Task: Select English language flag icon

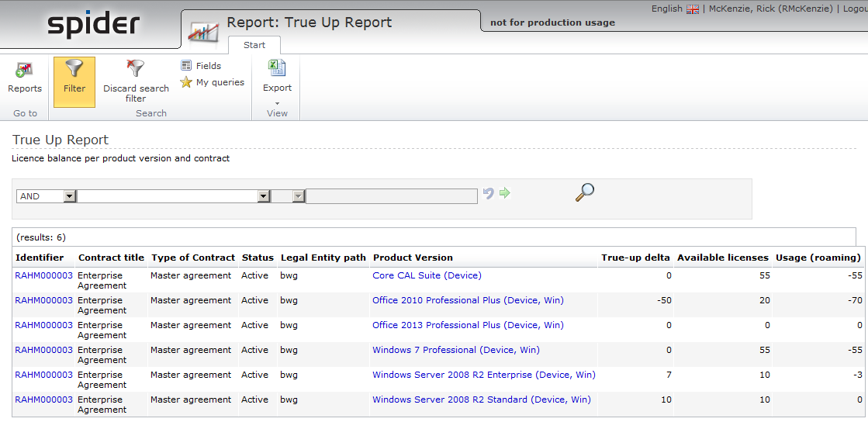Action: (x=693, y=9)
